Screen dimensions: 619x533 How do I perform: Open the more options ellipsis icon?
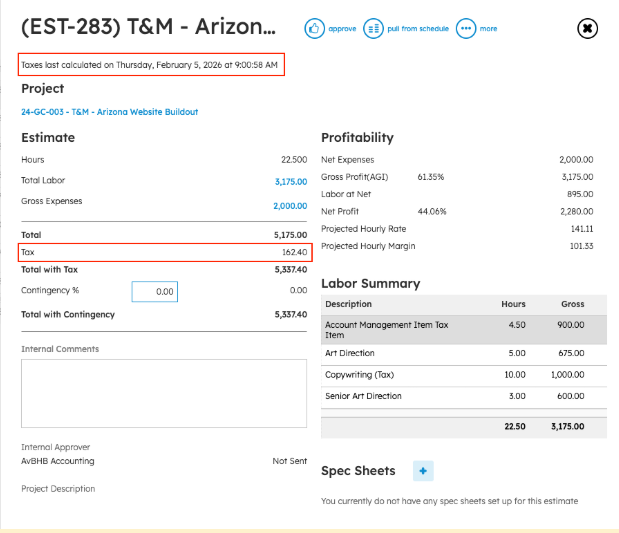point(466,28)
